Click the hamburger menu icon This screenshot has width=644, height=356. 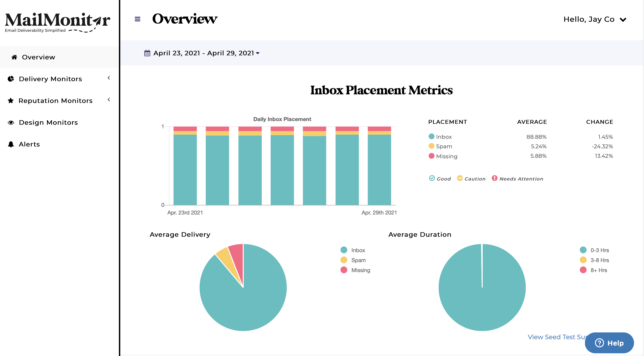coord(137,19)
